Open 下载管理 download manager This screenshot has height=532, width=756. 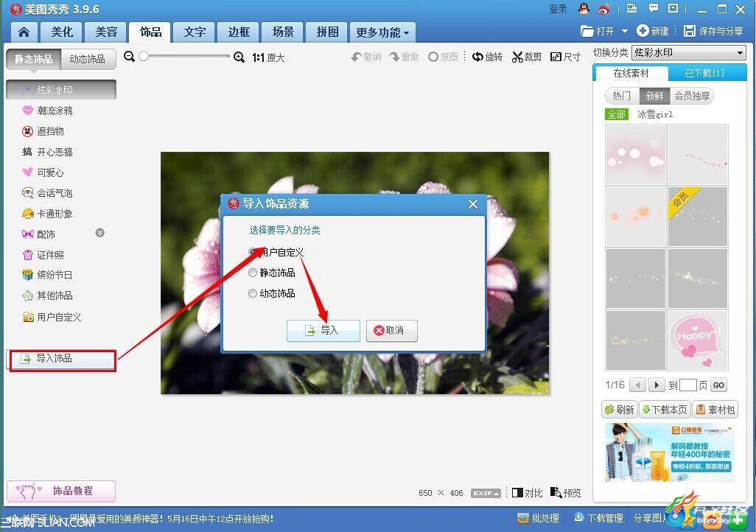(599, 518)
